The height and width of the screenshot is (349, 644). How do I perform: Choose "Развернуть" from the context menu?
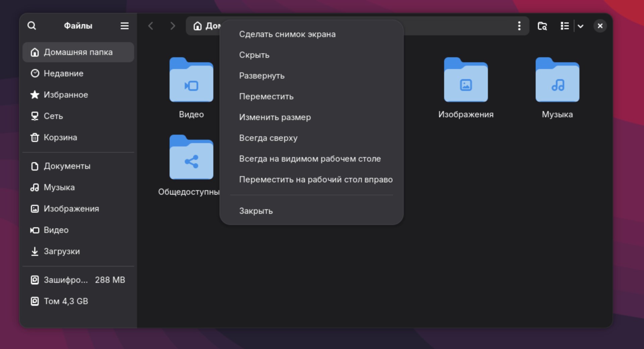coord(262,76)
